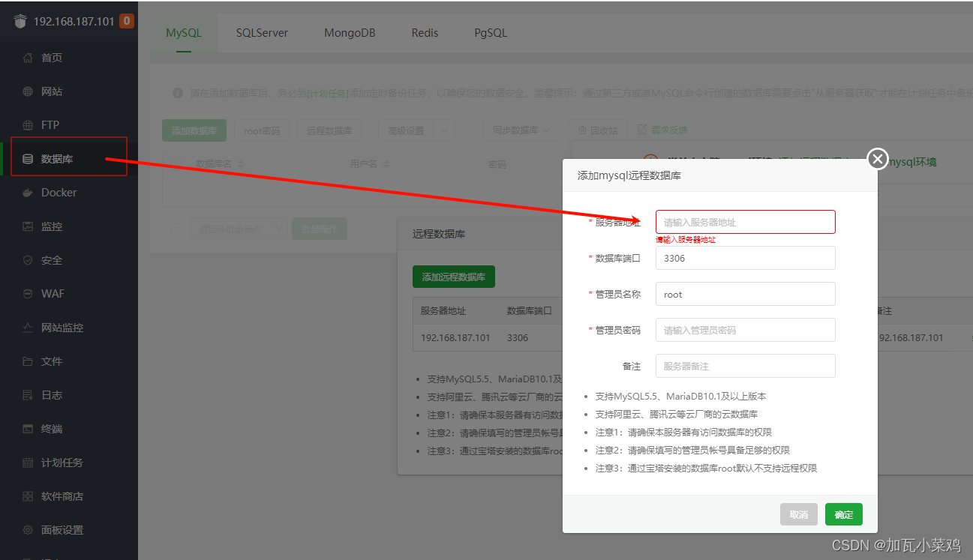Click the Docker whale icon in sidebar
The height and width of the screenshot is (560, 973).
coord(28,193)
